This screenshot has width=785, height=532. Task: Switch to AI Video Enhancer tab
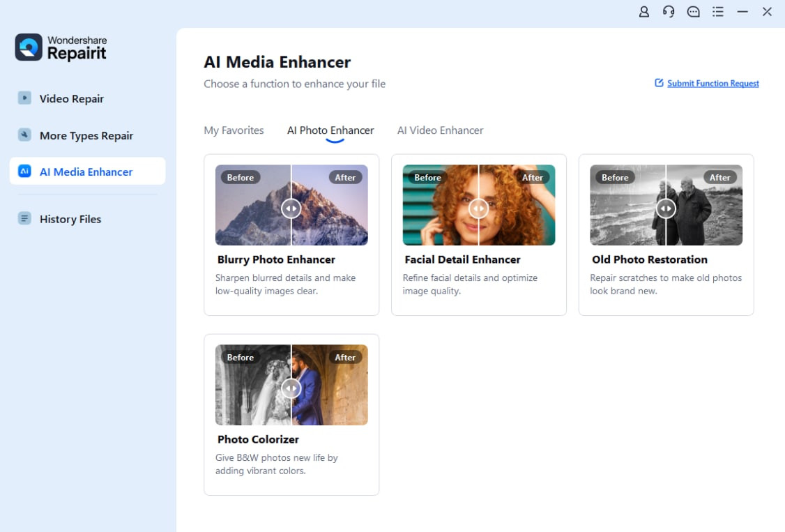tap(440, 130)
